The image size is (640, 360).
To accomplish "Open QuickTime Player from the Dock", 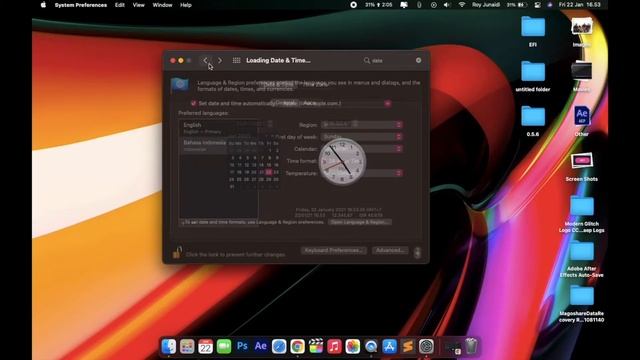I will (x=371, y=347).
